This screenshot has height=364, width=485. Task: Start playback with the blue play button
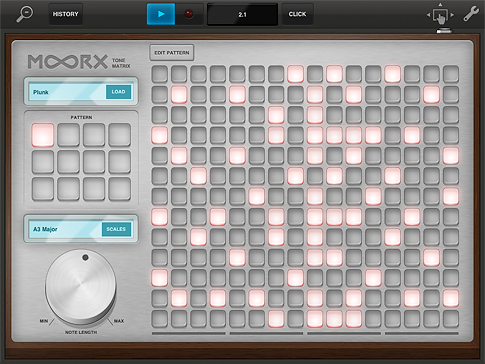[x=161, y=14]
